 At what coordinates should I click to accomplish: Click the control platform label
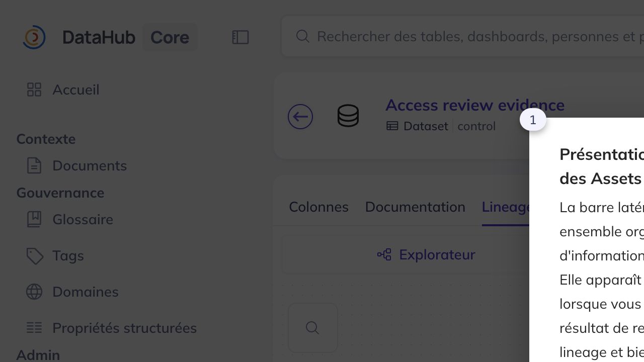pyautogui.click(x=476, y=126)
